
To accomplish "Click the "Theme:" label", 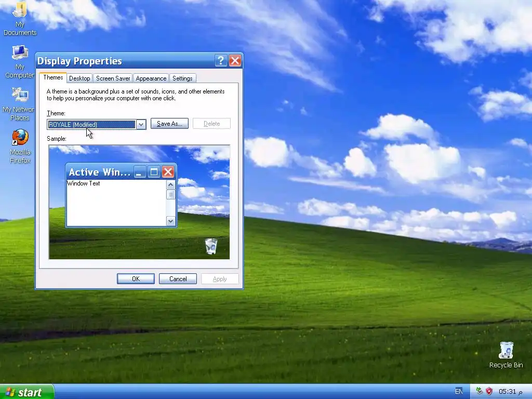I will point(56,113).
